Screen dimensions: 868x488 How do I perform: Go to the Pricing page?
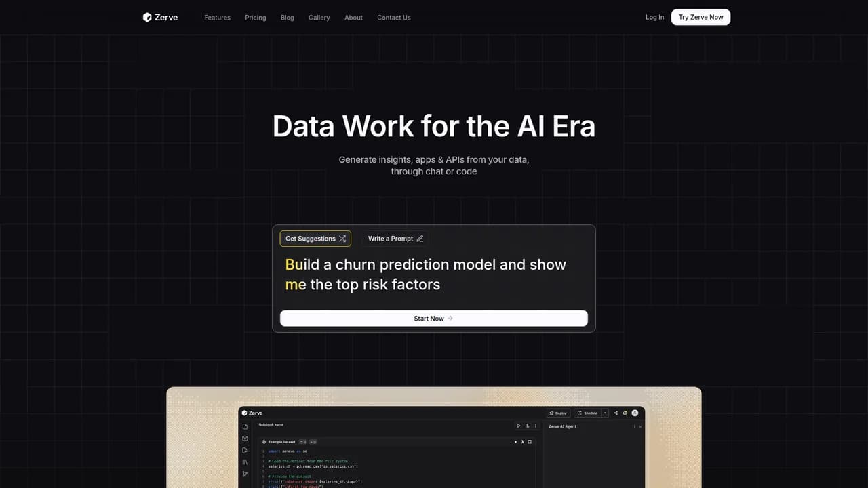(256, 18)
